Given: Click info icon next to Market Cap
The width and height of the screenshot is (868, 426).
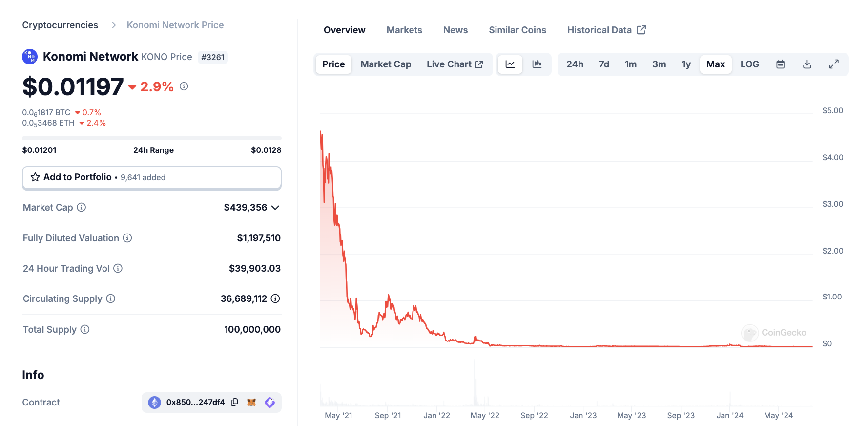Looking at the screenshot, I should (82, 207).
